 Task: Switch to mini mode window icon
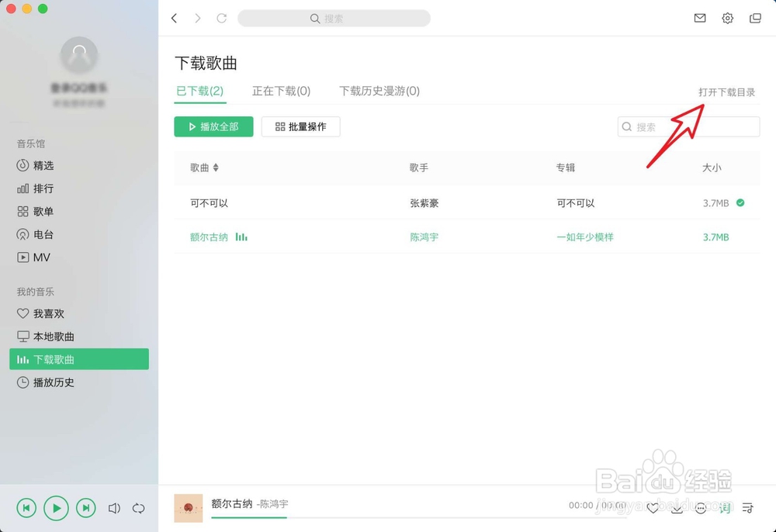click(755, 19)
